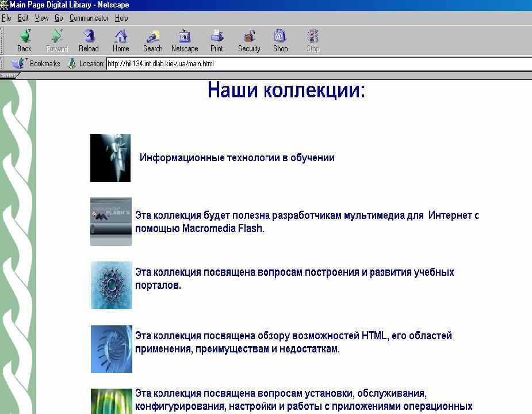Reload the current page
The image size is (532, 414).
[89, 40]
